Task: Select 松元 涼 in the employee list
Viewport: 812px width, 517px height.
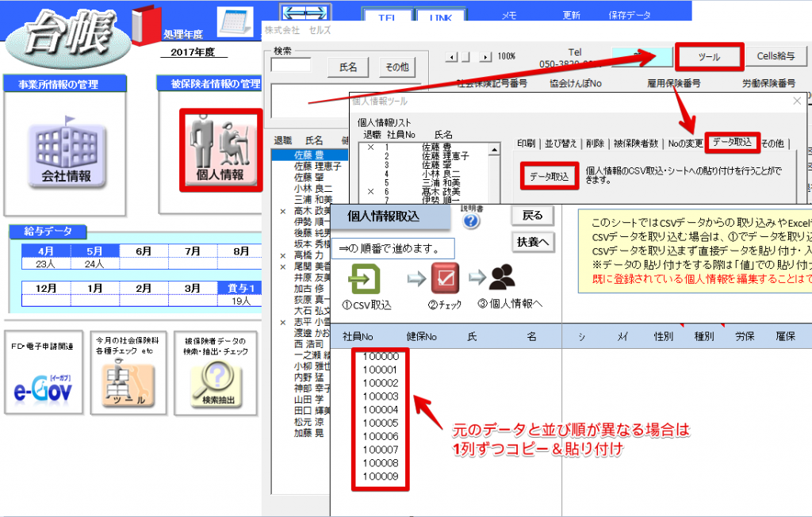Action: 308,422
